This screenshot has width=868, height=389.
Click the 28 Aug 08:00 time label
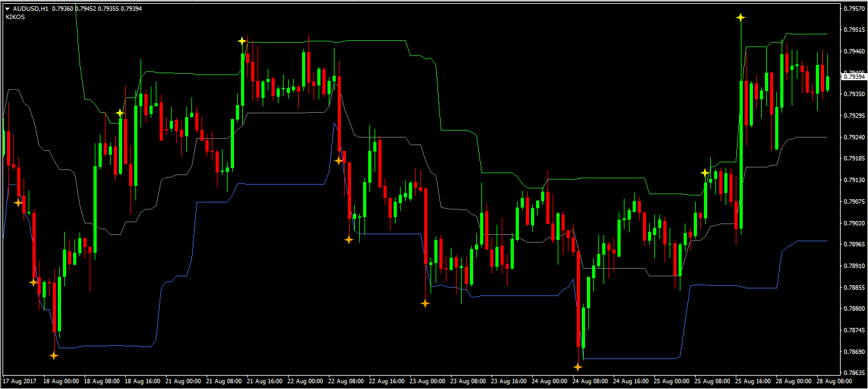click(x=834, y=381)
